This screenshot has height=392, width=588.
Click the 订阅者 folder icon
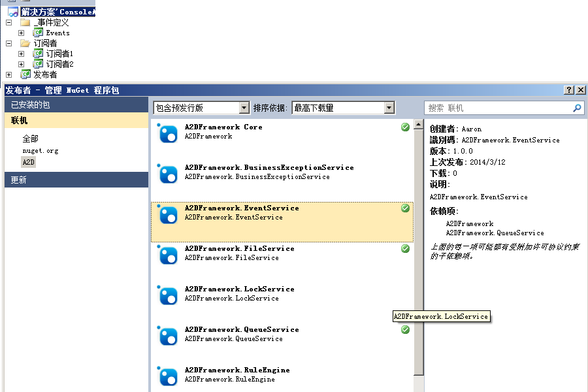(25, 43)
